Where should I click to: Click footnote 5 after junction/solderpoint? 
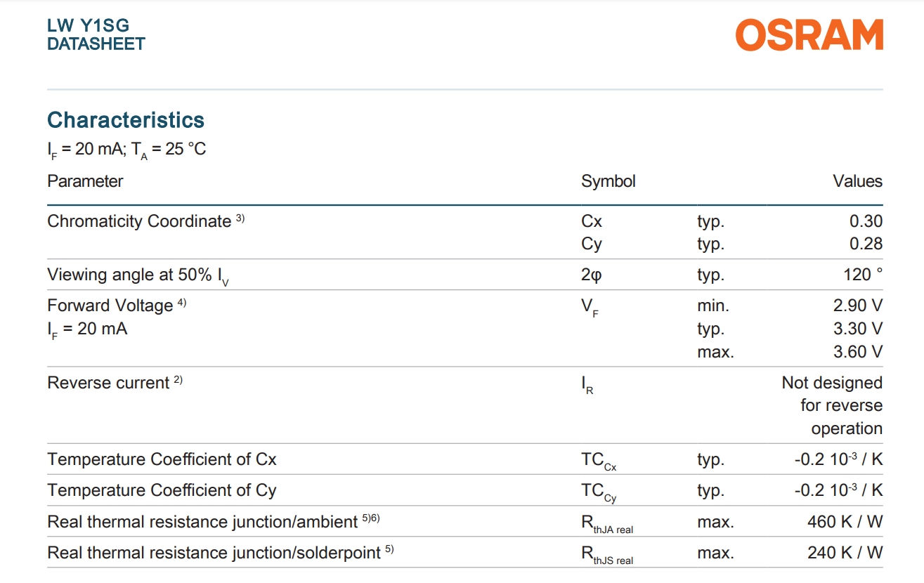[389, 550]
